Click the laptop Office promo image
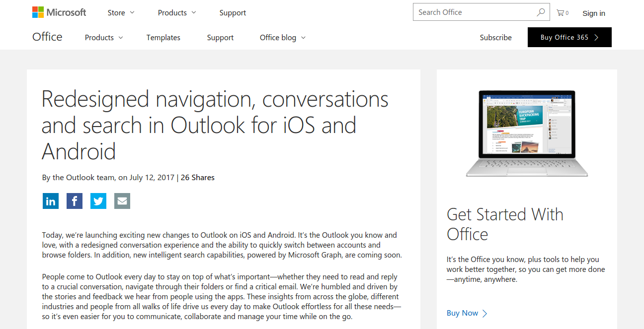The height and width of the screenshot is (329, 644). 527,133
